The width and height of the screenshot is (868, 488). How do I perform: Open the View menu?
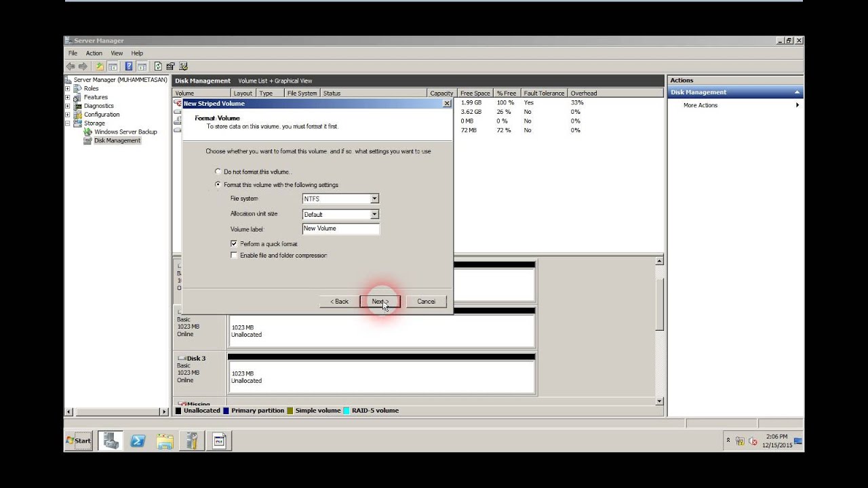[x=117, y=53]
